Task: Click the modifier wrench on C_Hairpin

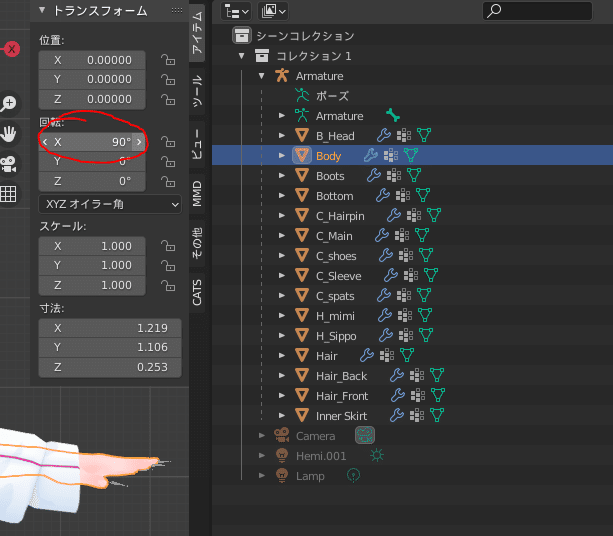Action: (x=394, y=215)
